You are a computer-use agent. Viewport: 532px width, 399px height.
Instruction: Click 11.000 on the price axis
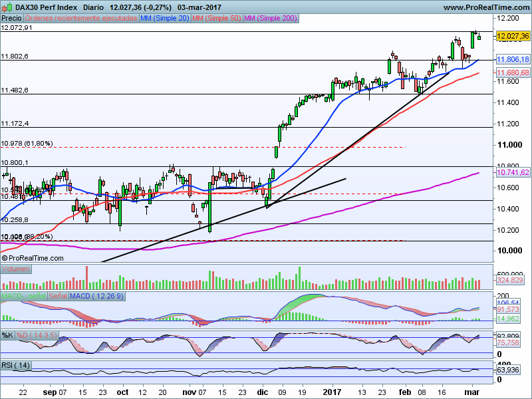pyautogui.click(x=509, y=145)
